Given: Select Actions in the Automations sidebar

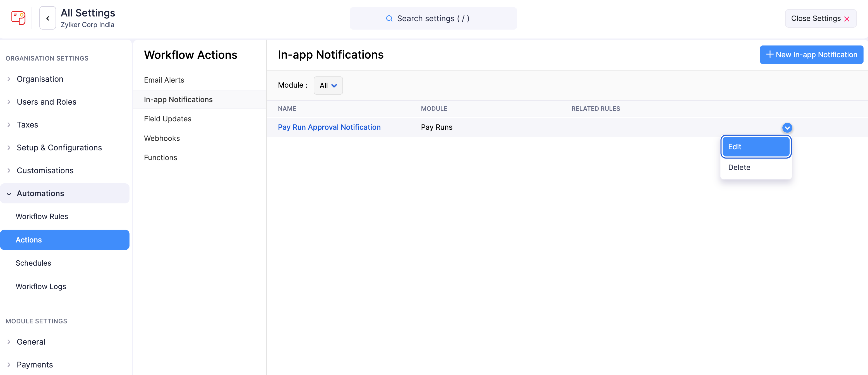Looking at the screenshot, I should click(65, 240).
